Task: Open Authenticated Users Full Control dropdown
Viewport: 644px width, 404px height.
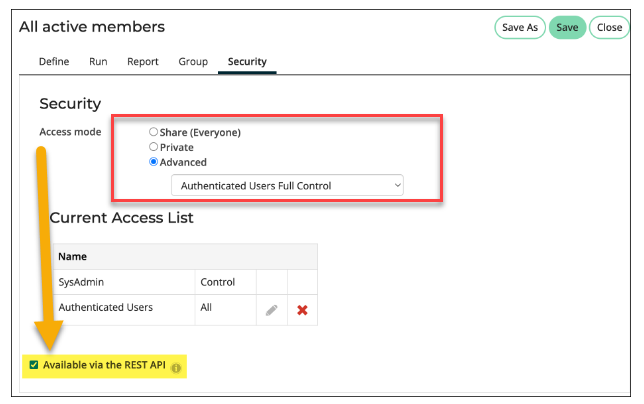Action: point(286,185)
